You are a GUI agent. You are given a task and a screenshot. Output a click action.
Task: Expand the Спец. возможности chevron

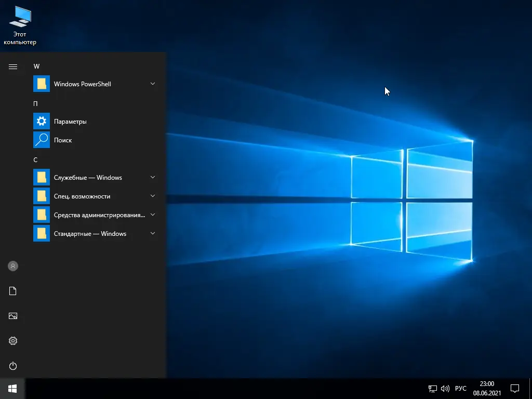click(x=153, y=196)
